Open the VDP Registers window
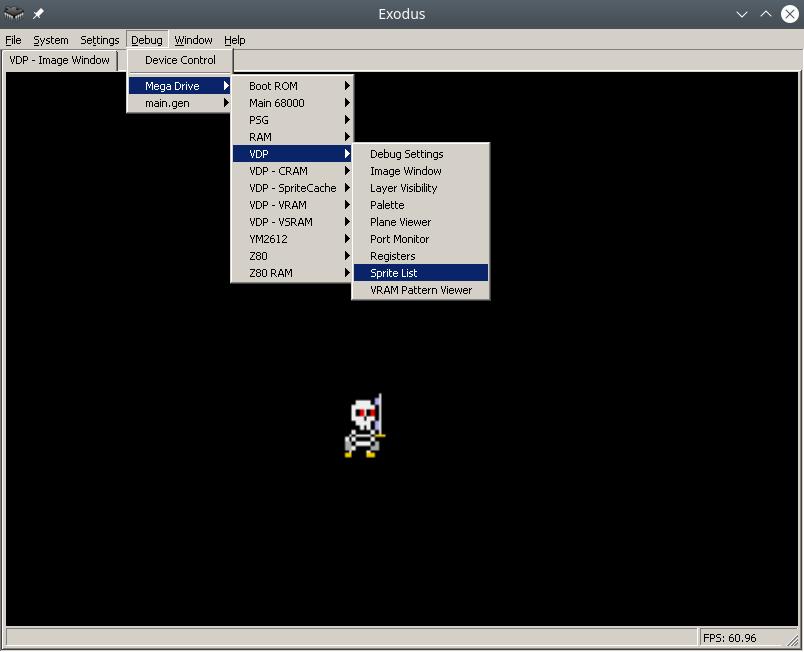Viewport: 804px width, 652px height. pyautogui.click(x=421, y=256)
